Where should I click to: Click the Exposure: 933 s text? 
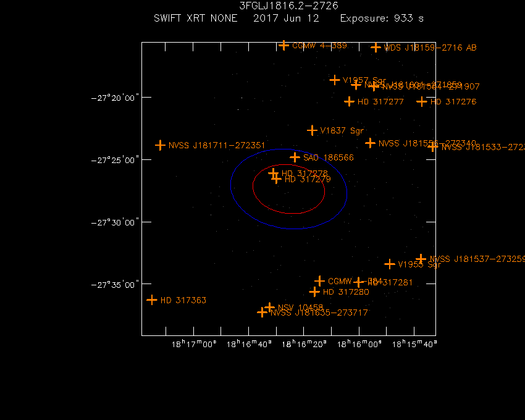(x=382, y=19)
